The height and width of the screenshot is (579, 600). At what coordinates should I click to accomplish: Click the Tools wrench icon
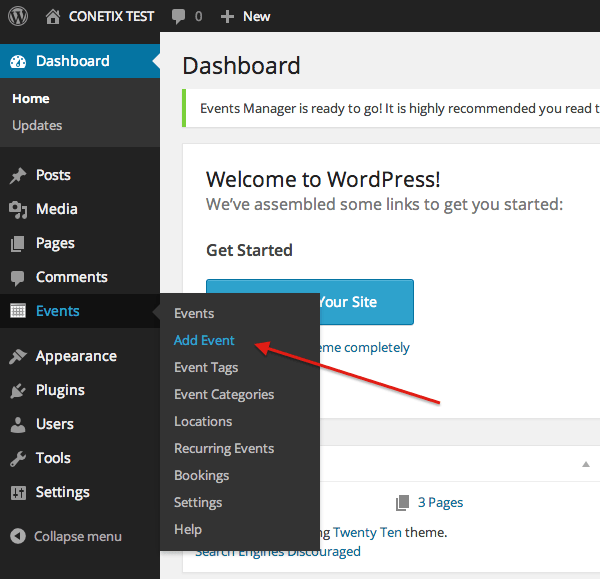pos(18,458)
